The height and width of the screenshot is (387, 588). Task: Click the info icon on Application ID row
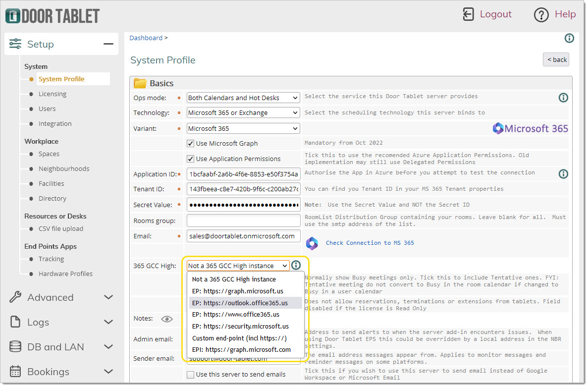pos(563,173)
